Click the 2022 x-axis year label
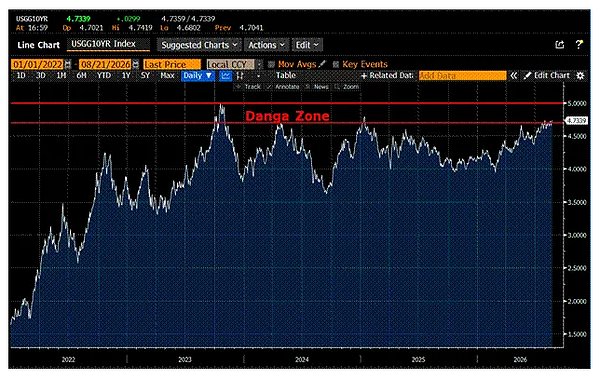 point(68,359)
